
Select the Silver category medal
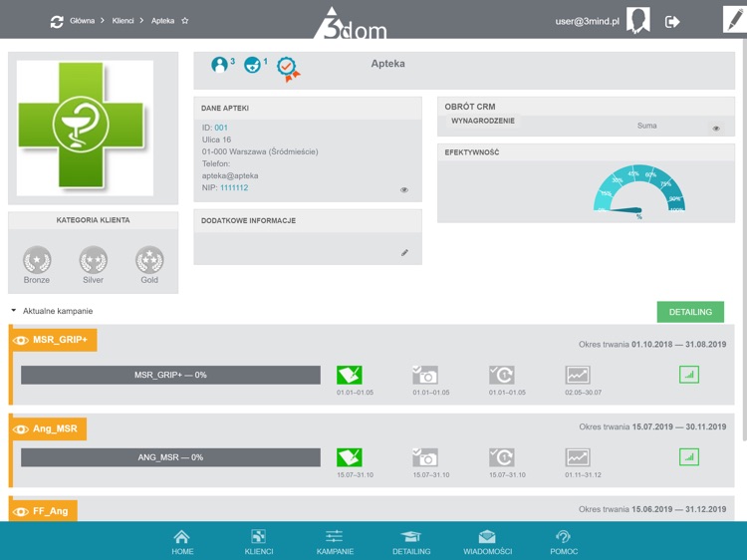[x=93, y=260]
